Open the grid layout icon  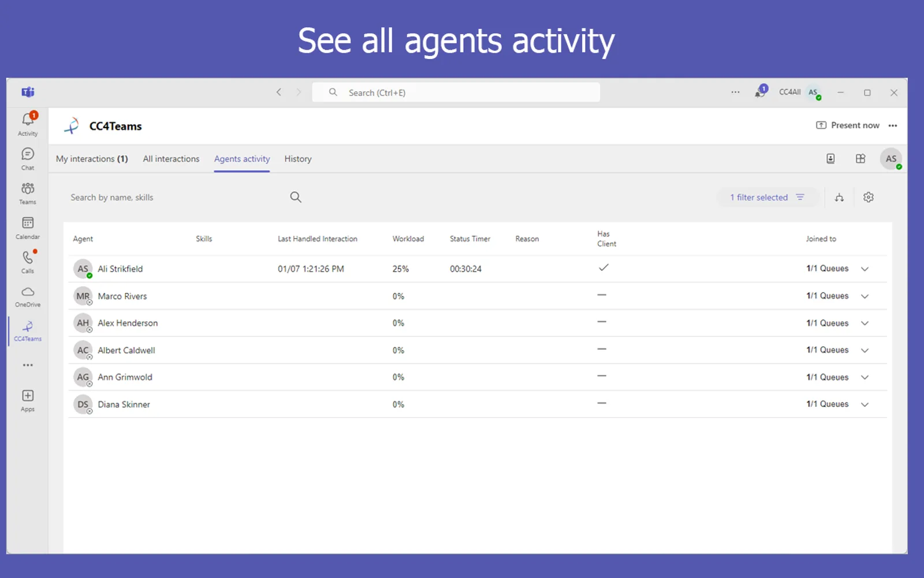coord(860,158)
